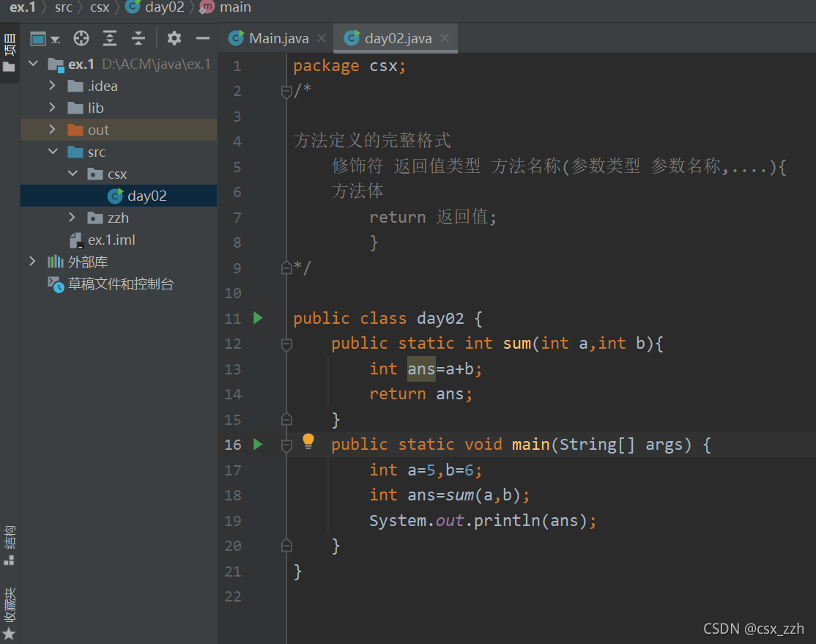This screenshot has width=816, height=644.
Task: Click csx in the breadcrumb bar
Action: tap(100, 7)
